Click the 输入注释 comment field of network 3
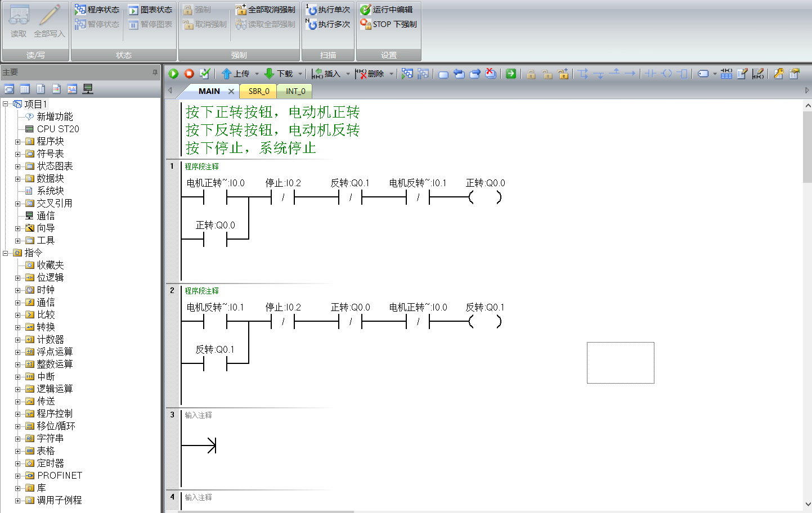 coord(199,415)
